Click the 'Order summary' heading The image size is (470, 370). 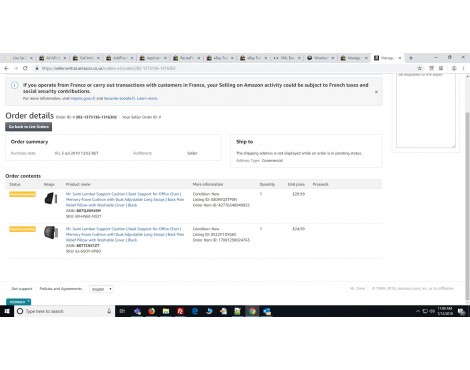pos(29,142)
